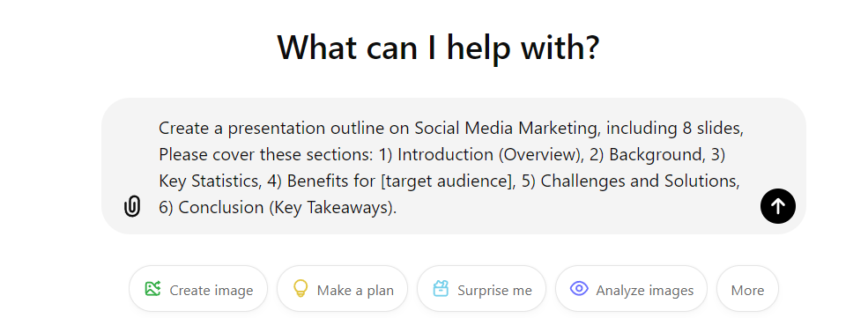The height and width of the screenshot is (318, 868).
Task: Send the prompt with the black arrow button
Action: (778, 206)
